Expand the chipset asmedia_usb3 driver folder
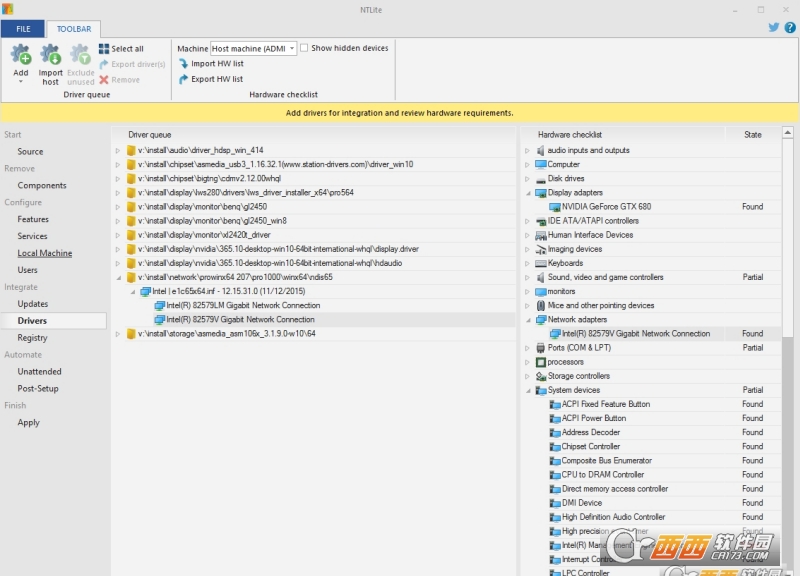Image resolution: width=800 pixels, height=576 pixels. [118, 165]
